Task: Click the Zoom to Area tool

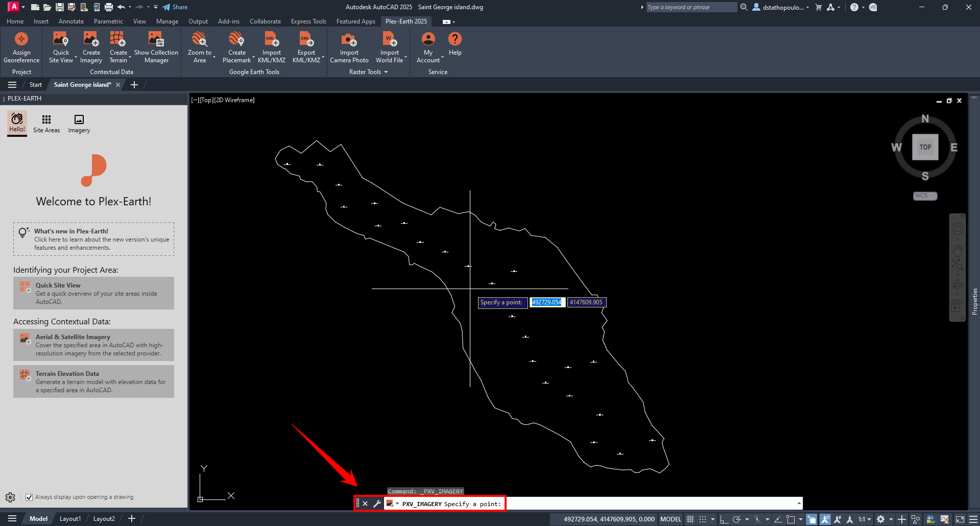Action: tap(199, 39)
